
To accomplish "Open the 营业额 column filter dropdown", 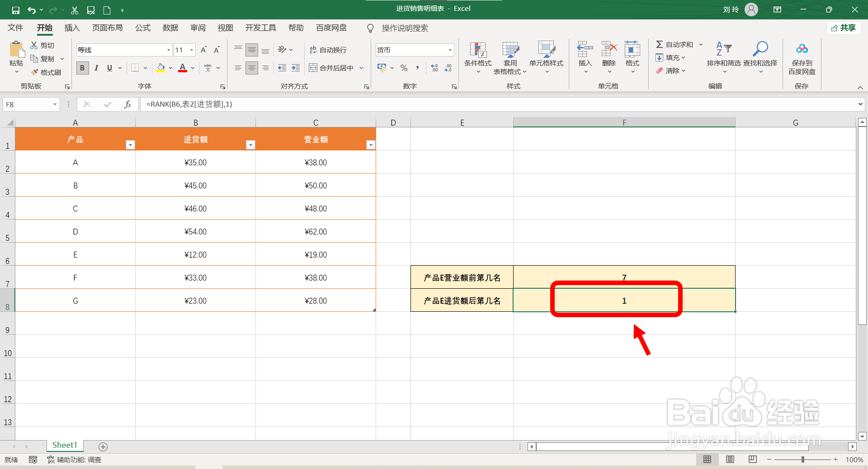I will [x=371, y=145].
